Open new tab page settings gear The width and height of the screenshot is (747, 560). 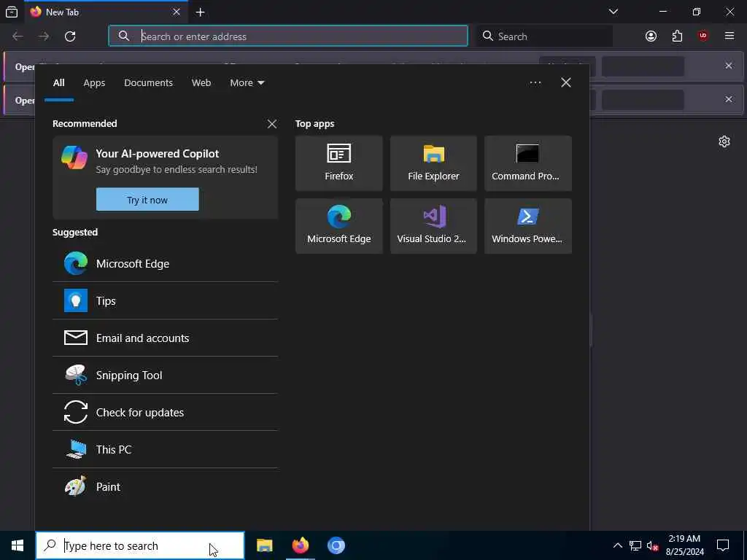pos(724,142)
